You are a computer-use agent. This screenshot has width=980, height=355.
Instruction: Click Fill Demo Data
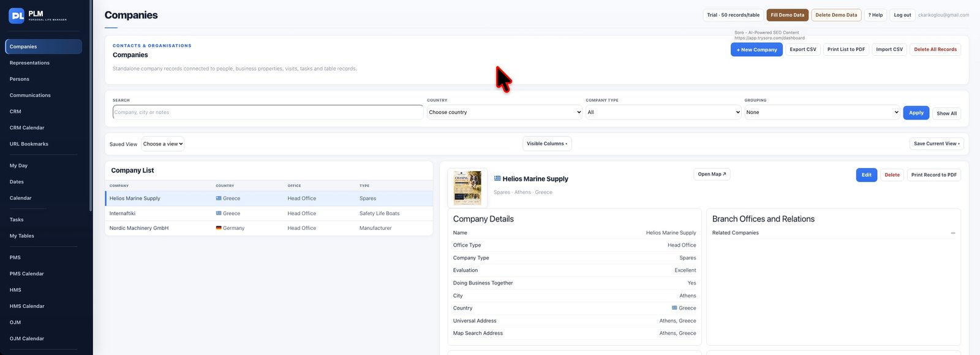787,15
